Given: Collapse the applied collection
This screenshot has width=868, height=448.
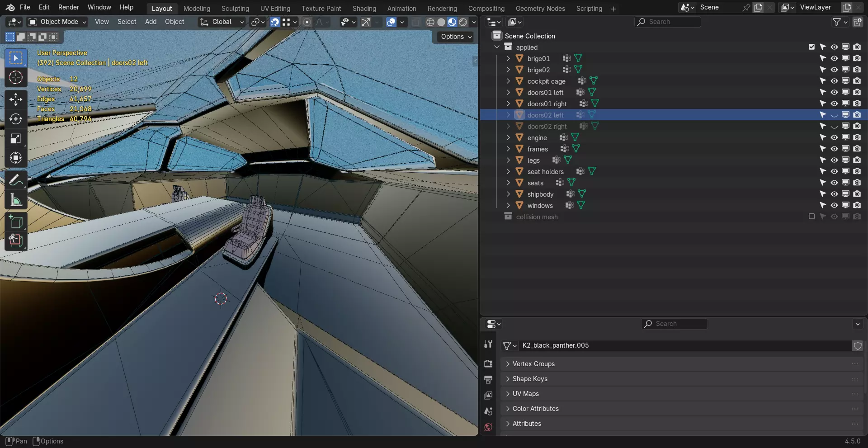Looking at the screenshot, I should (x=497, y=47).
